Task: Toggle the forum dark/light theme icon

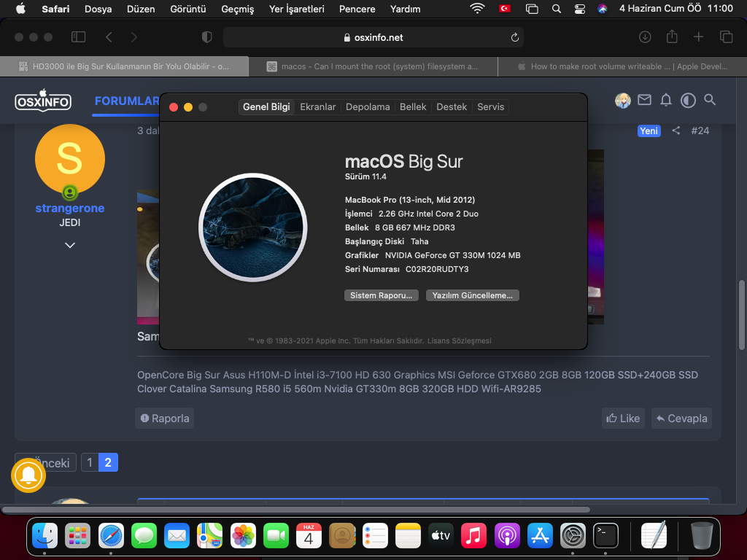Action: point(688,101)
